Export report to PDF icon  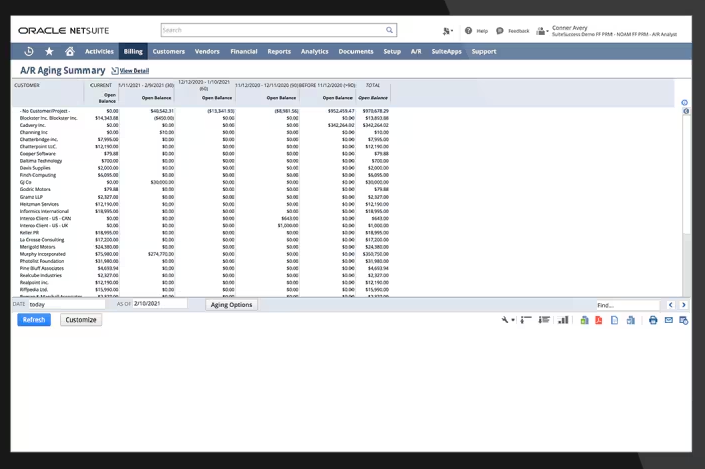pos(598,320)
